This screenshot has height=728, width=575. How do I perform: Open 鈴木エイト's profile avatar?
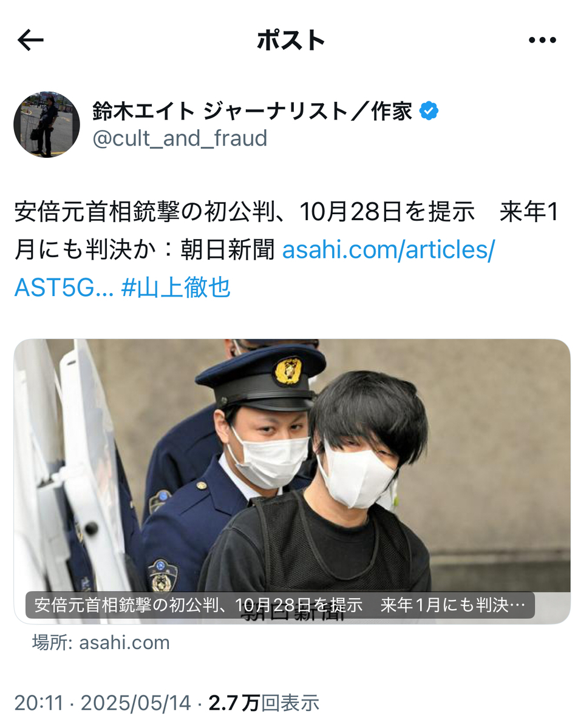pos(47,124)
